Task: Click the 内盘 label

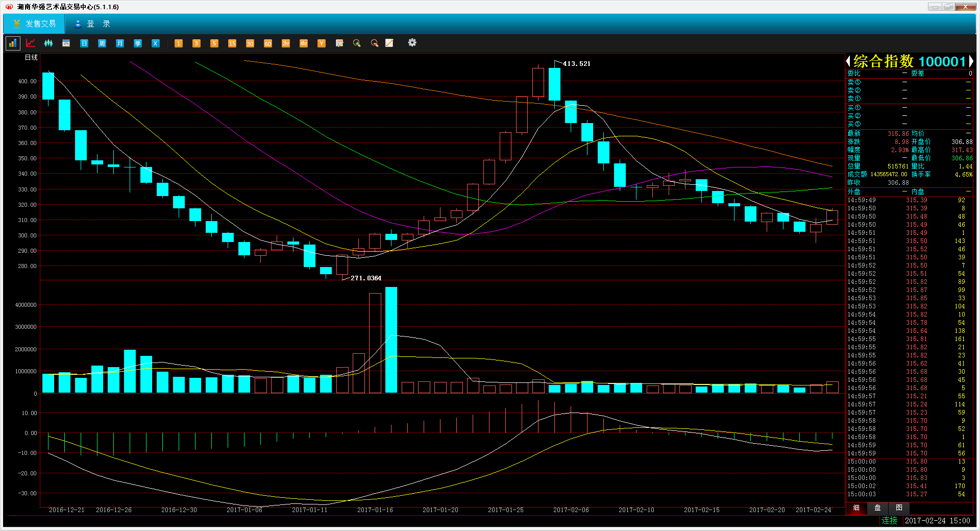Action: coord(918,192)
